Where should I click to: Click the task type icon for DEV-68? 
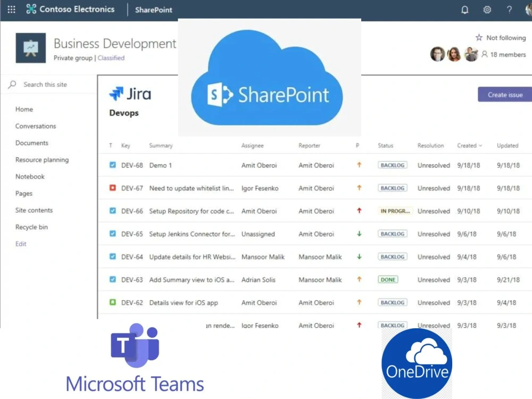coord(113,165)
